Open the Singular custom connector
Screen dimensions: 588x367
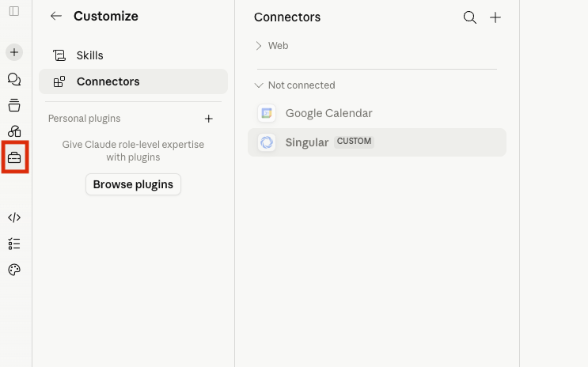coord(377,142)
